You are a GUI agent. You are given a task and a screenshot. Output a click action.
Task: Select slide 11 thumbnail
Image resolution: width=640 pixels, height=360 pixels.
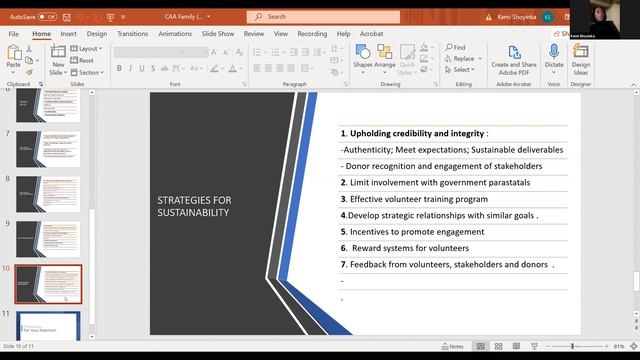coord(48,326)
